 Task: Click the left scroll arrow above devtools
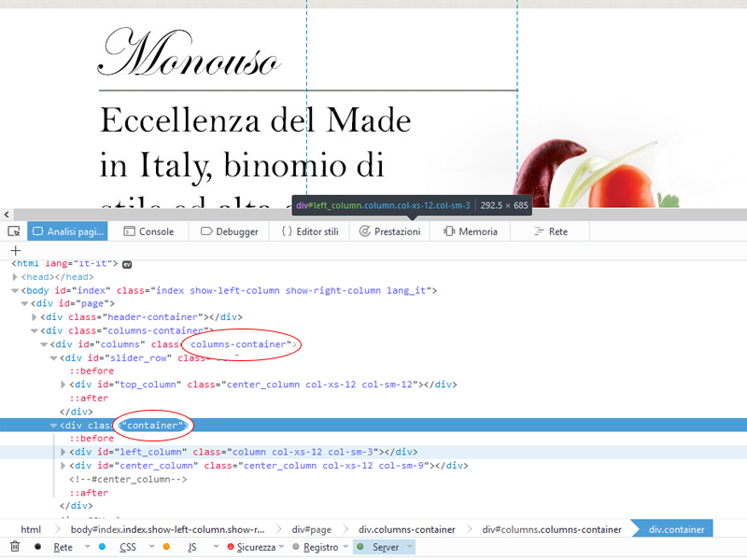7,215
